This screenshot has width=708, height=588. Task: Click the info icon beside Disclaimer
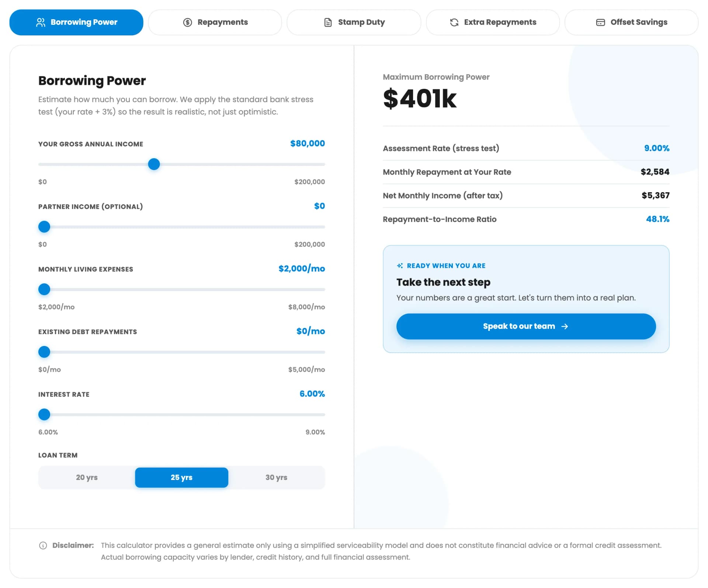tap(43, 546)
